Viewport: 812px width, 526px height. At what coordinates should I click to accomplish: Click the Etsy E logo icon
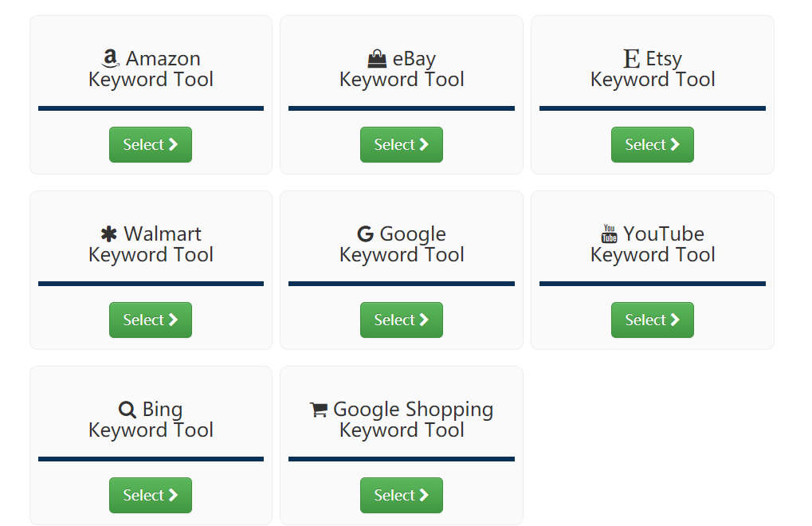(631, 58)
